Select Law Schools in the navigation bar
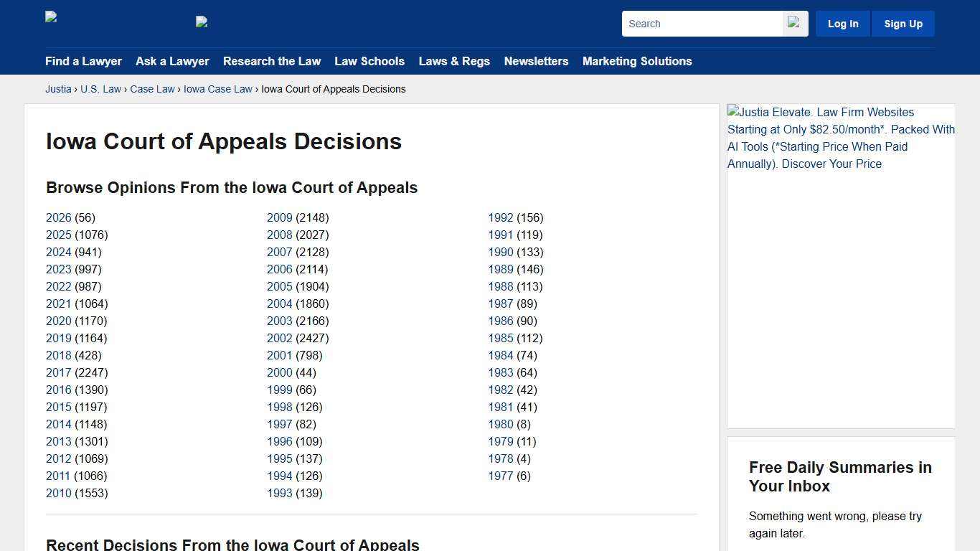 click(x=369, y=61)
